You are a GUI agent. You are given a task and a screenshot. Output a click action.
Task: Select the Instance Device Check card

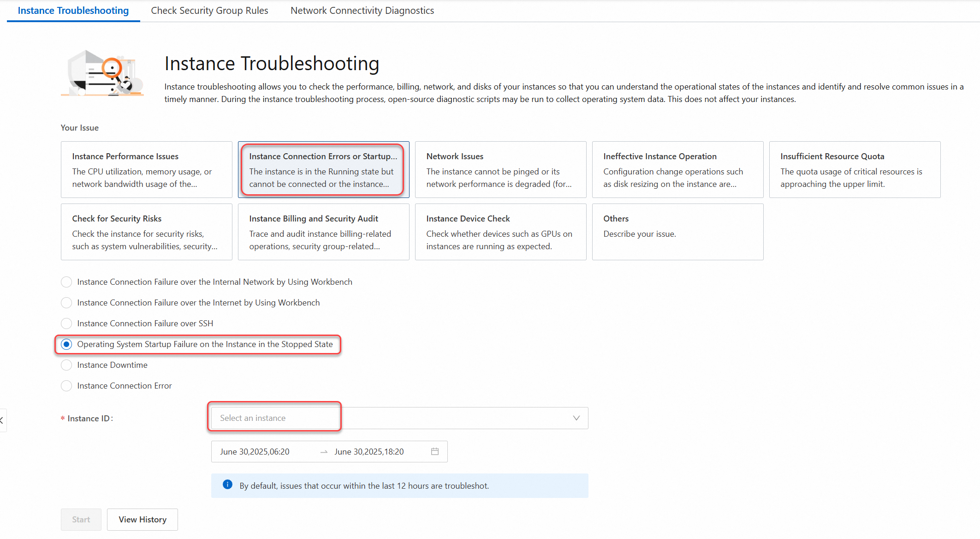[x=500, y=232]
